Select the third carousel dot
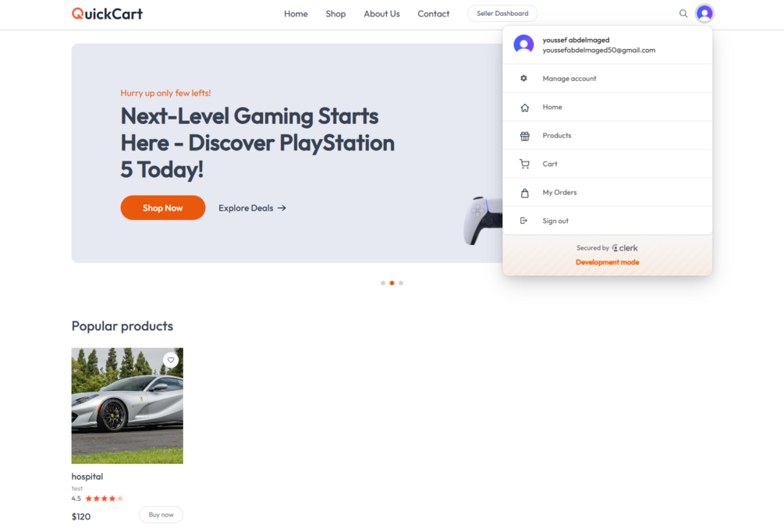Screen dimensions: 784x532 coord(401,283)
